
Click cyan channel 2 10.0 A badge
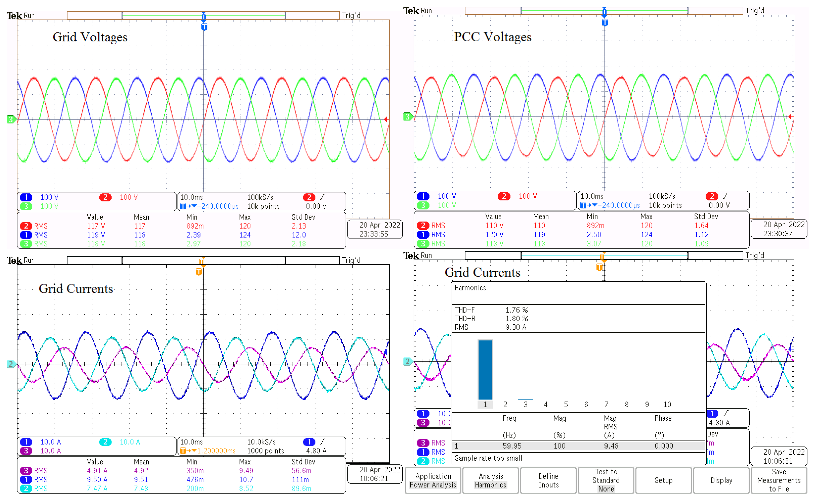click(105, 442)
